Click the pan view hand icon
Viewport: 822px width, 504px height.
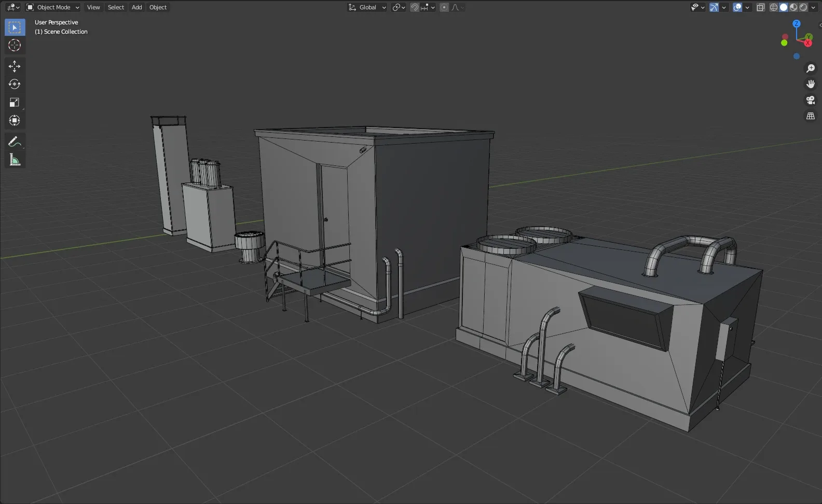coord(811,84)
